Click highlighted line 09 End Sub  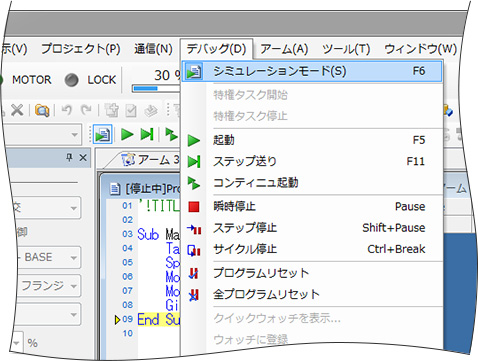point(159,319)
